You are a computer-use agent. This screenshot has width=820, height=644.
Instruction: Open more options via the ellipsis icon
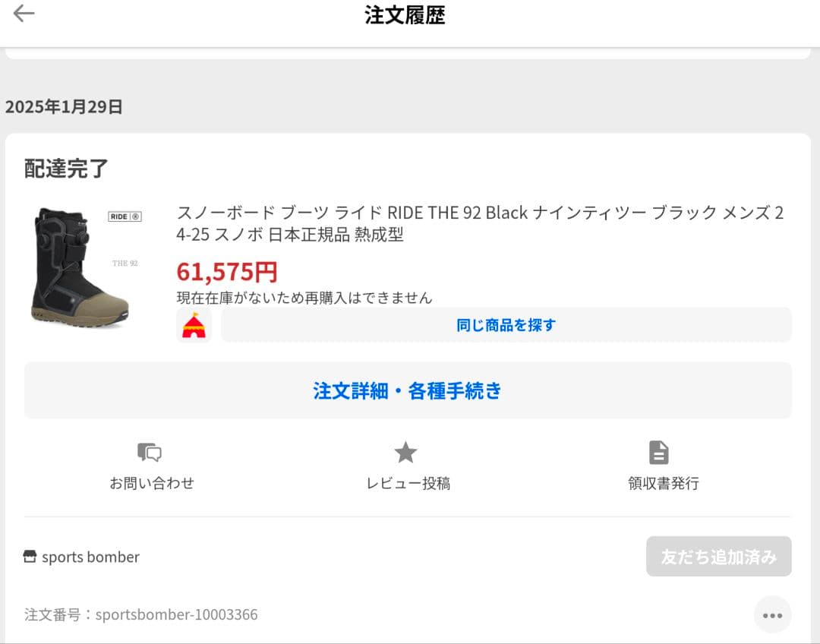(x=772, y=614)
